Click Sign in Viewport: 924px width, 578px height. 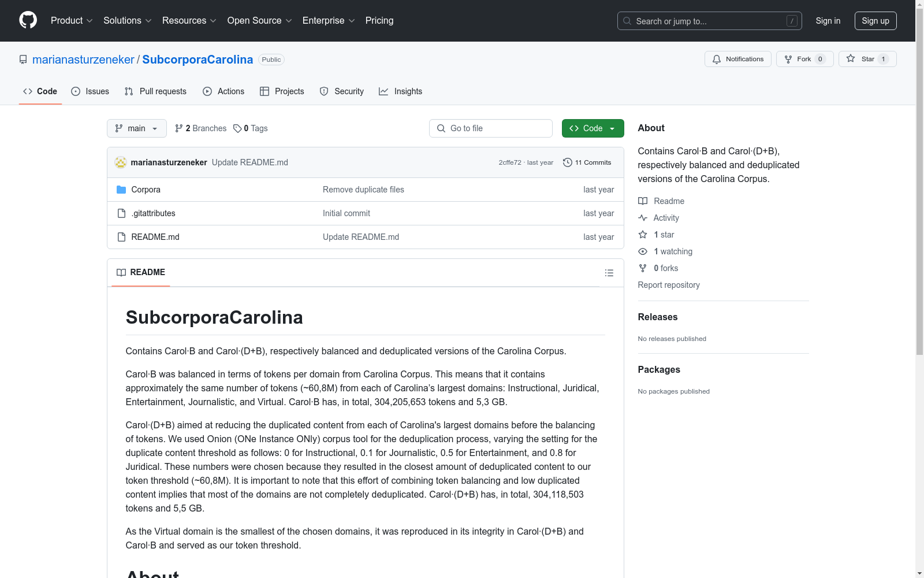coord(828,21)
